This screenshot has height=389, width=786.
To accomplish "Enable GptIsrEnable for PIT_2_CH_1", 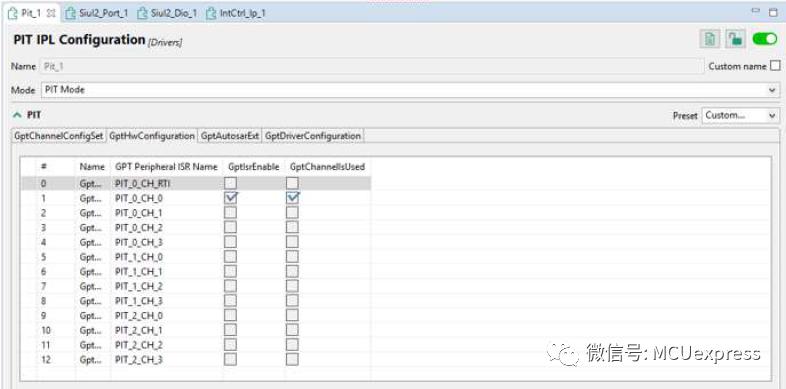I will point(231,330).
